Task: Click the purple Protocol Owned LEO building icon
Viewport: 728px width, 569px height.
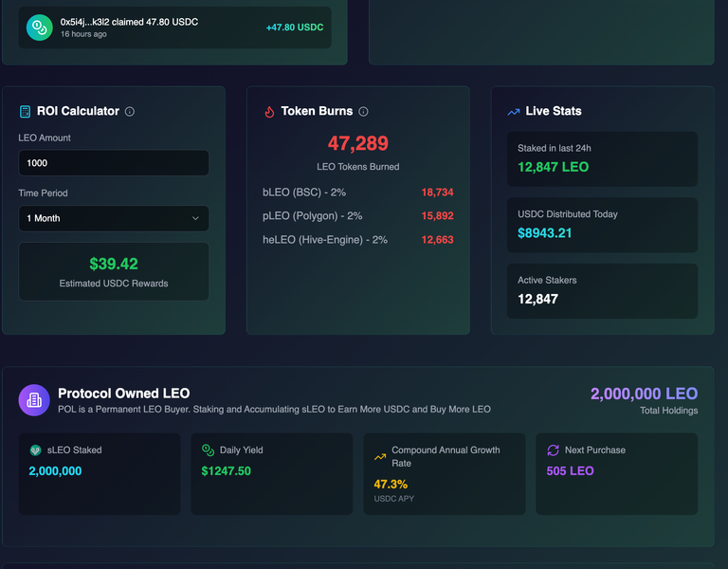Action: tap(34, 400)
